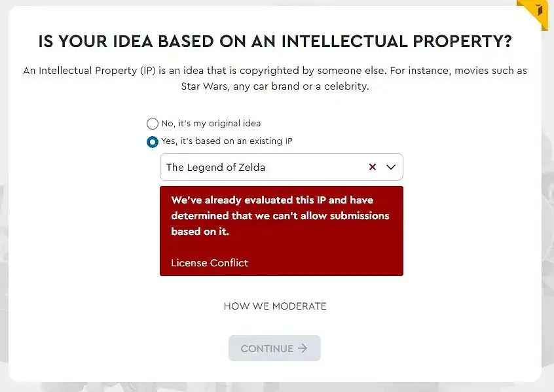The height and width of the screenshot is (392, 554).
Task: Clear the selected IP with the X icon
Action: 373,167
